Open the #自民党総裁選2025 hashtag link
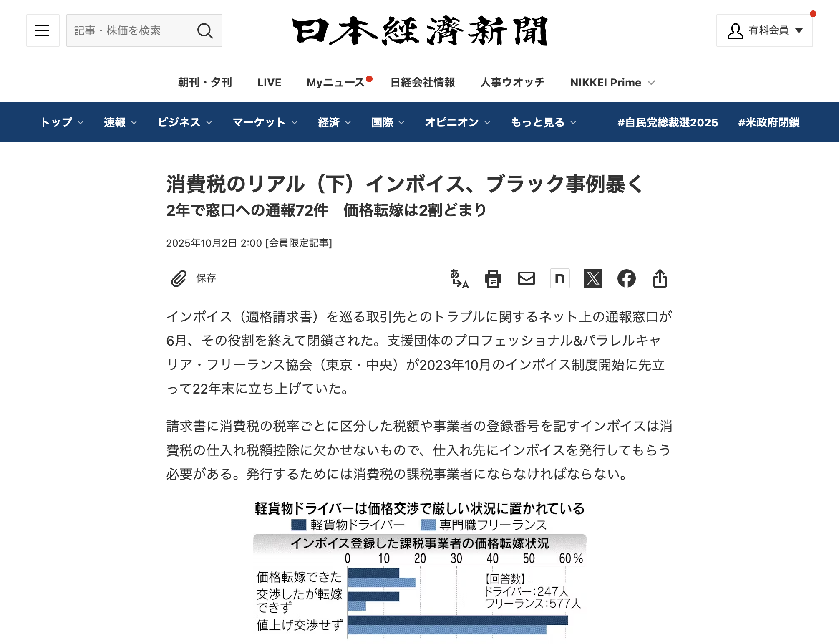 coord(668,122)
